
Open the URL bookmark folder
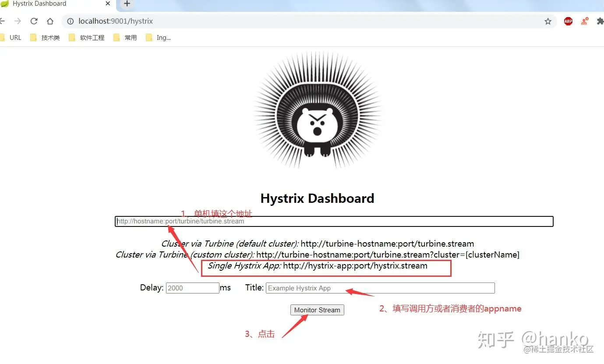tap(11, 38)
